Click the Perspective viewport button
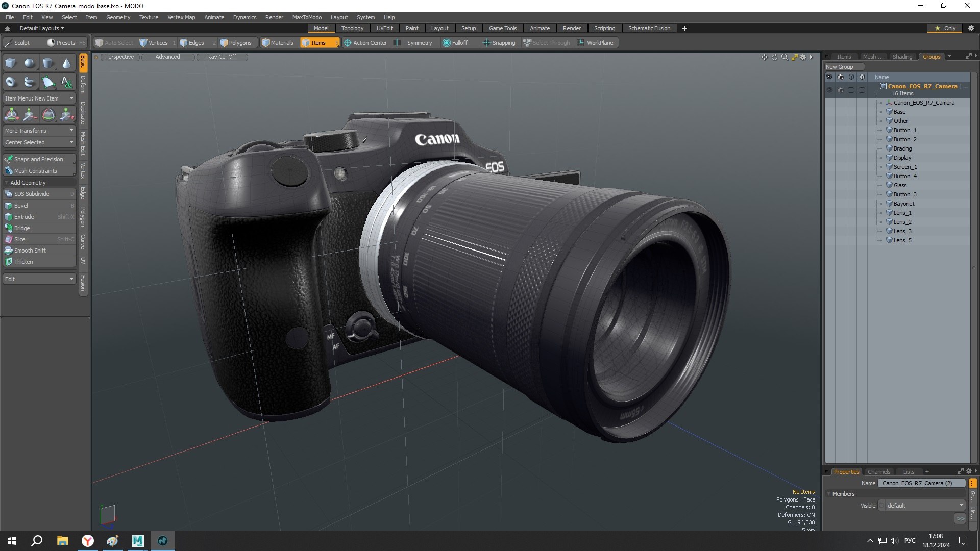Image resolution: width=980 pixels, height=551 pixels. click(x=119, y=57)
